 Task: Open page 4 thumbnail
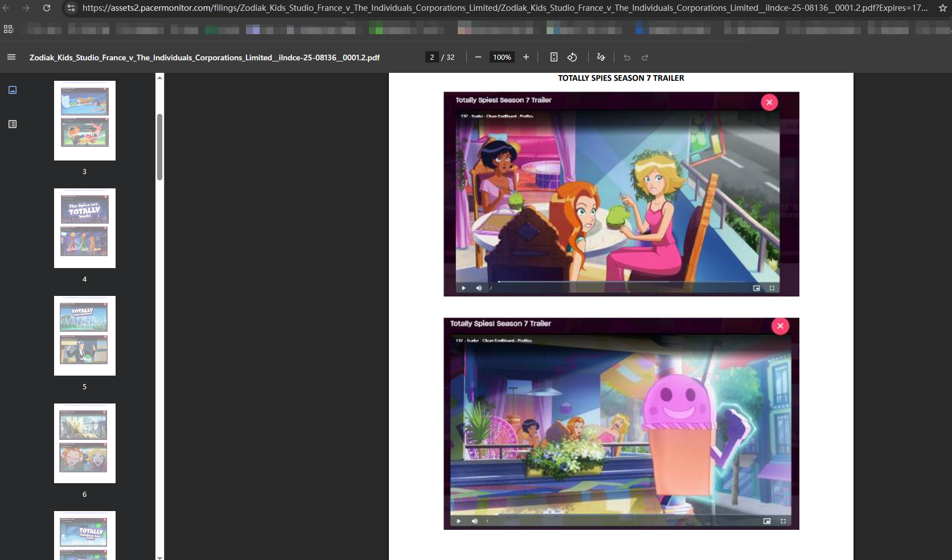coord(85,228)
